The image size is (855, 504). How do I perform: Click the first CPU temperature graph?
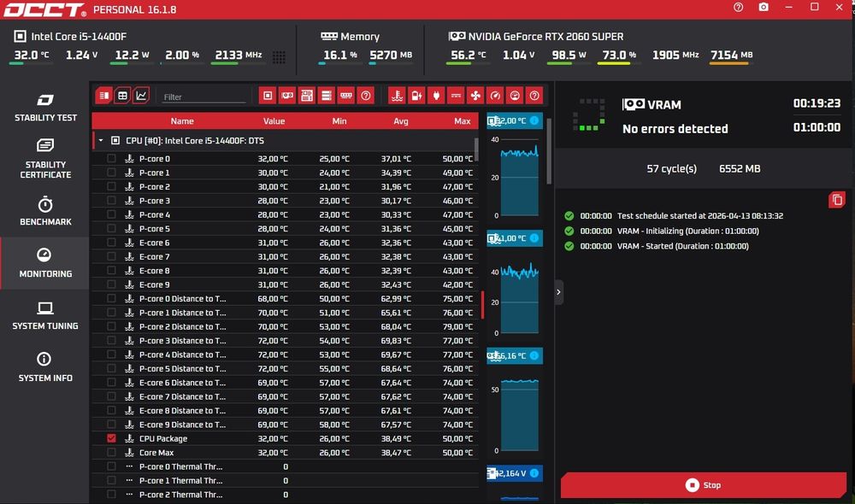coord(520,177)
